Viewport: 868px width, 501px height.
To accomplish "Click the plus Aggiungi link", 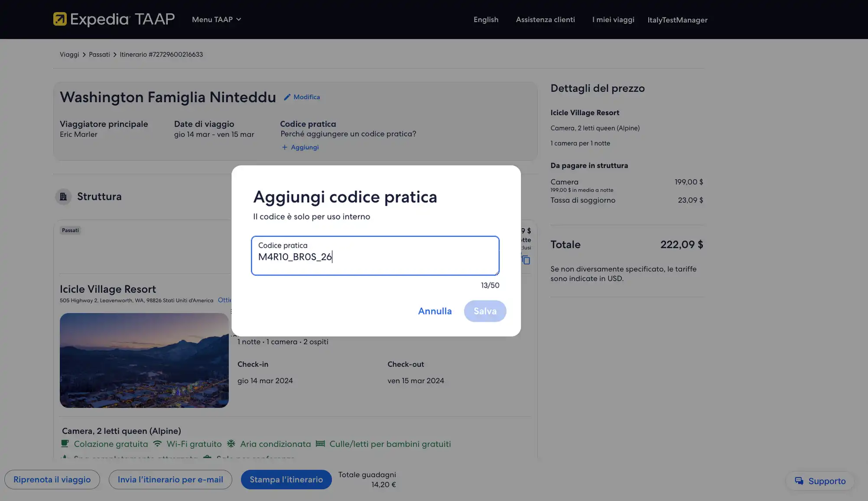I will [x=300, y=147].
